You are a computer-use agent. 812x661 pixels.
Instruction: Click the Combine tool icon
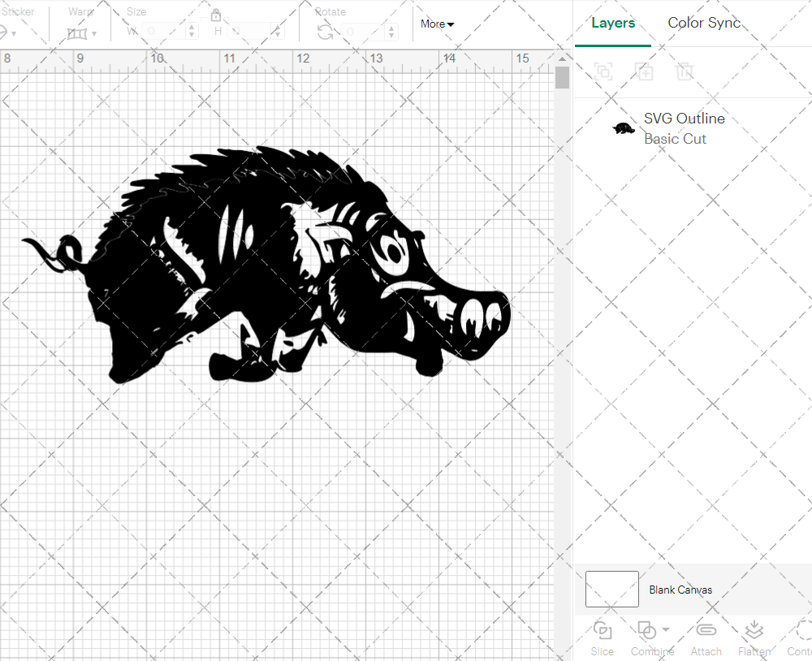(x=646, y=630)
